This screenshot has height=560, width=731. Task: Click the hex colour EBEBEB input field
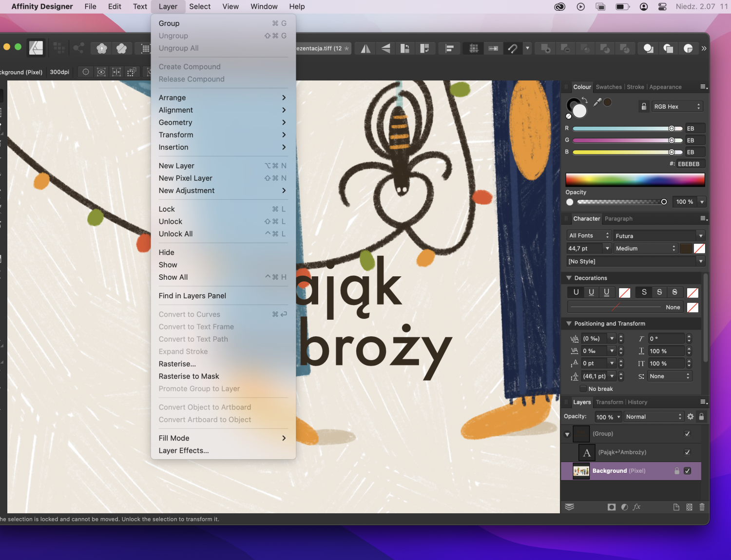coord(689,164)
